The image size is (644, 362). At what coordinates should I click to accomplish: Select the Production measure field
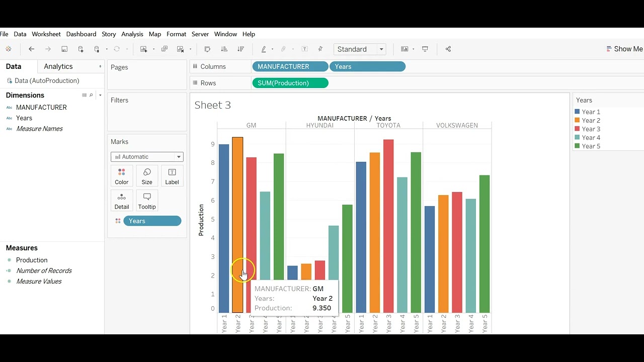tap(32, 260)
